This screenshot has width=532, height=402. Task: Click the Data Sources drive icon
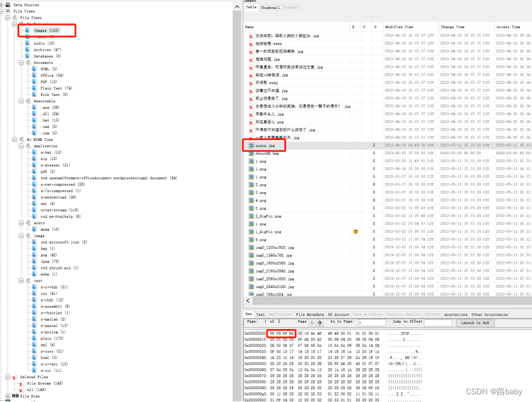[8, 4]
